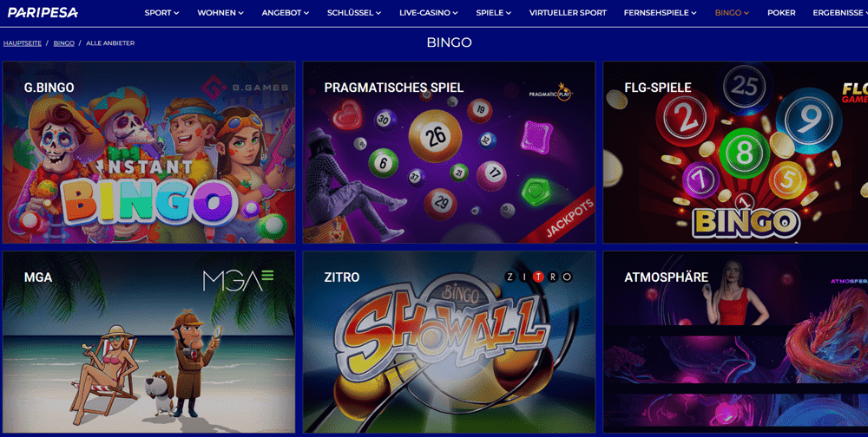Click the FLG Games logo

coord(855,93)
